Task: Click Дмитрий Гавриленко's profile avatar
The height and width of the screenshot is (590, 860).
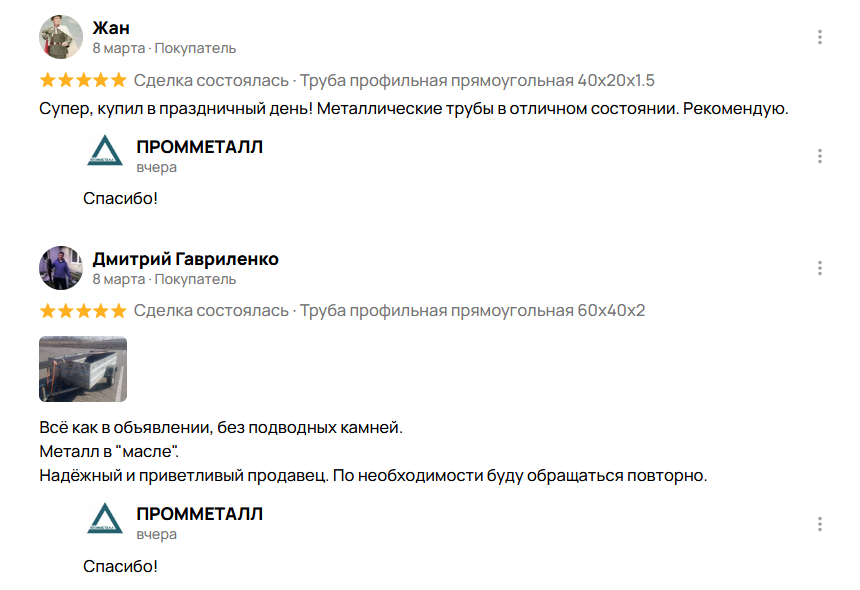Action: coord(60,268)
